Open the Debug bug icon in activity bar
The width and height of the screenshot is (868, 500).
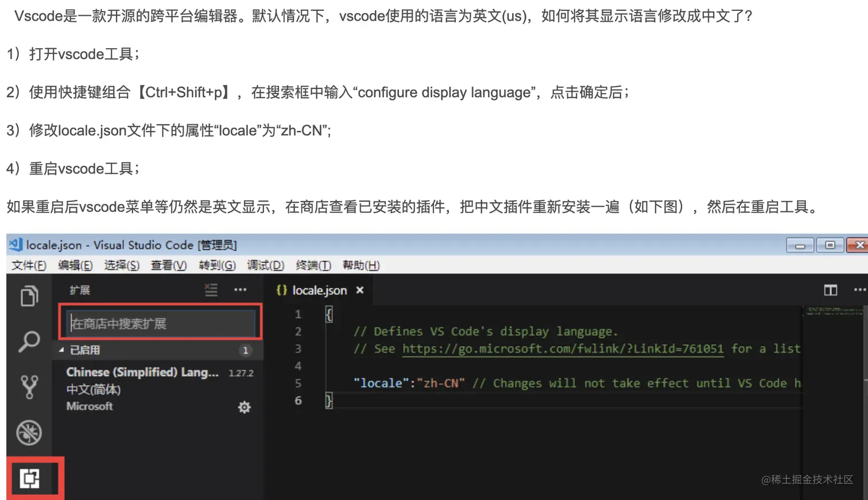(x=29, y=433)
